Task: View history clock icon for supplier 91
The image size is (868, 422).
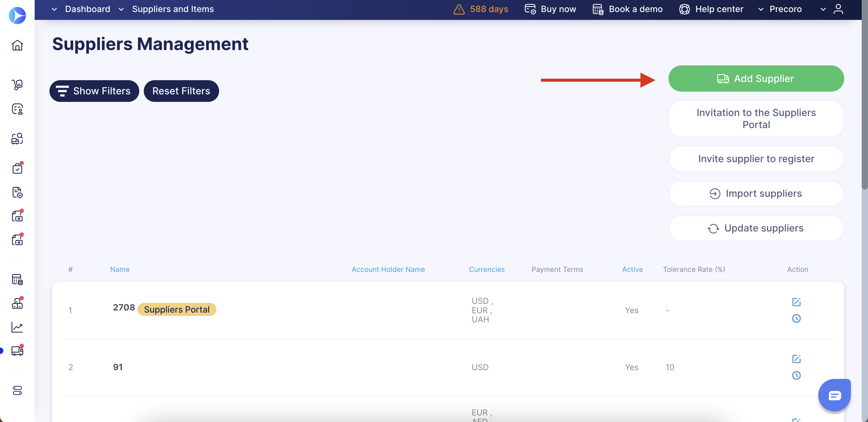Action: [796, 375]
